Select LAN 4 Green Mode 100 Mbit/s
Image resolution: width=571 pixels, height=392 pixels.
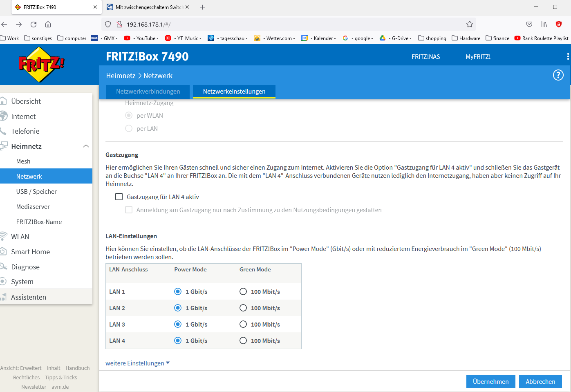tap(243, 340)
